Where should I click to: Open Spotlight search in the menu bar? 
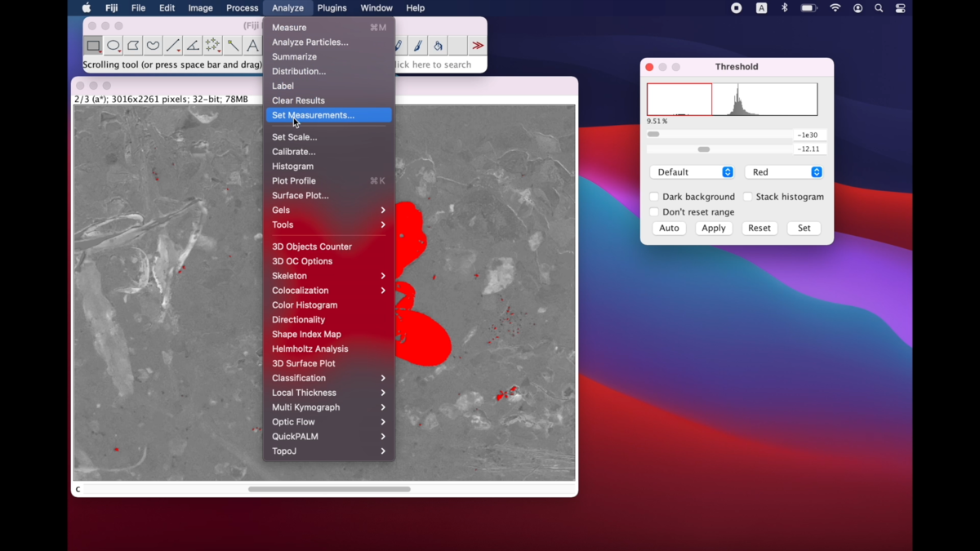click(x=879, y=8)
